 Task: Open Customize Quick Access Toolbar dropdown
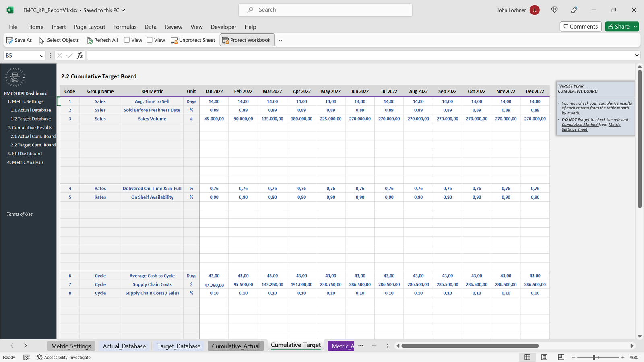tap(281, 40)
